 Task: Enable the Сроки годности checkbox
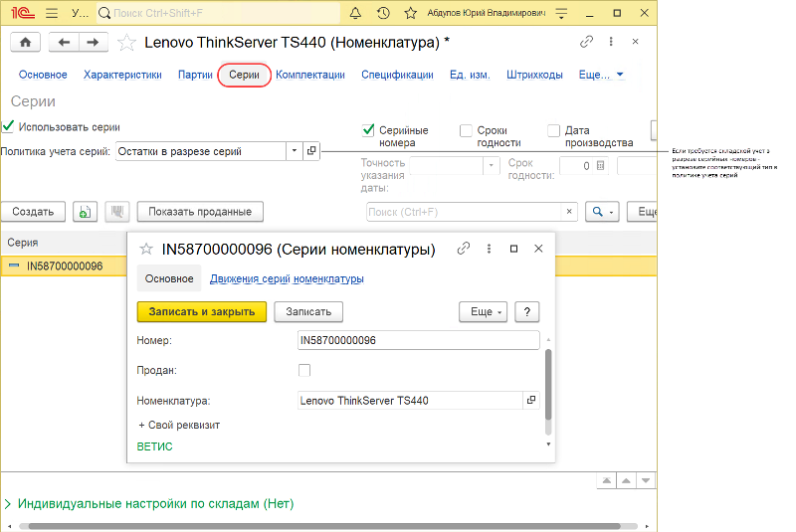[x=466, y=131]
